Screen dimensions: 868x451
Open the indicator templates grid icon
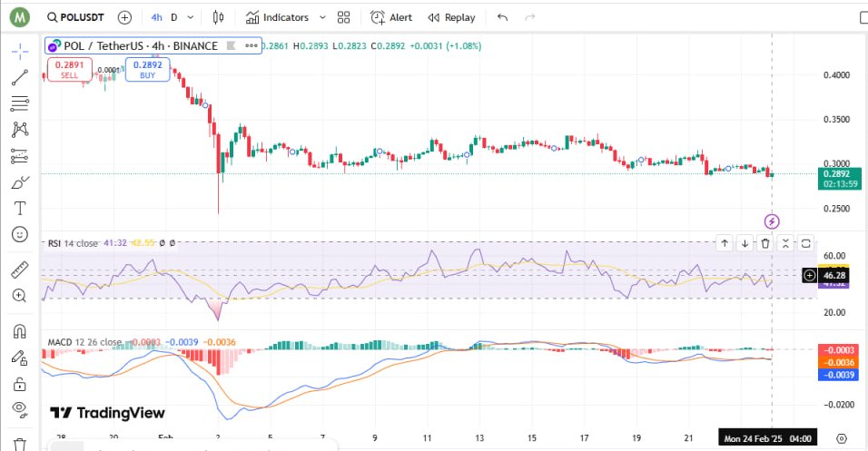[344, 18]
